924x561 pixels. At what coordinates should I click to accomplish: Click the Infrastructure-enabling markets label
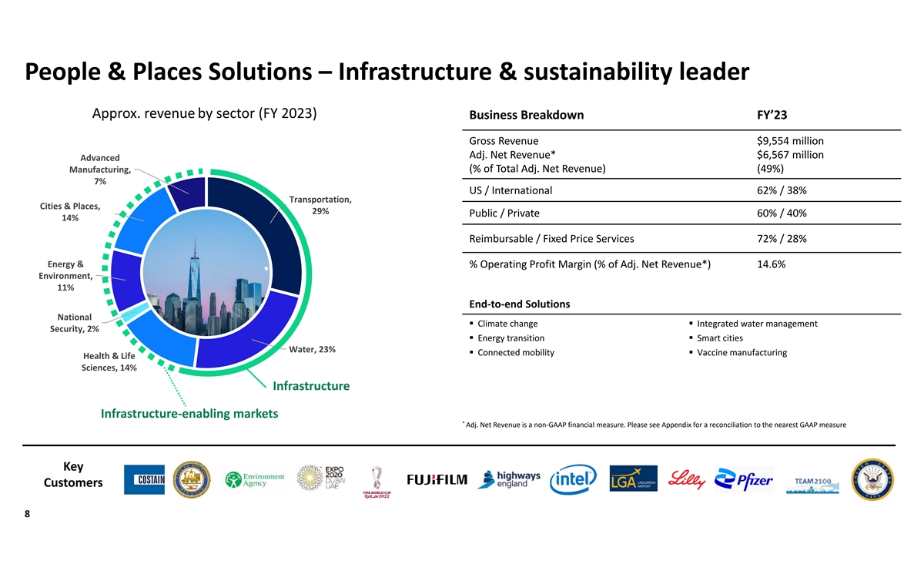pos(189,414)
